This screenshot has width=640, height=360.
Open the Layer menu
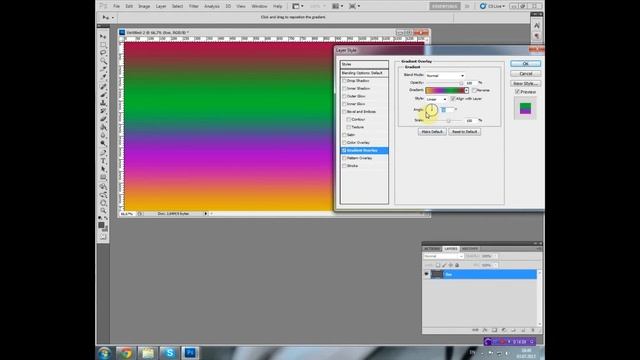[161, 6]
